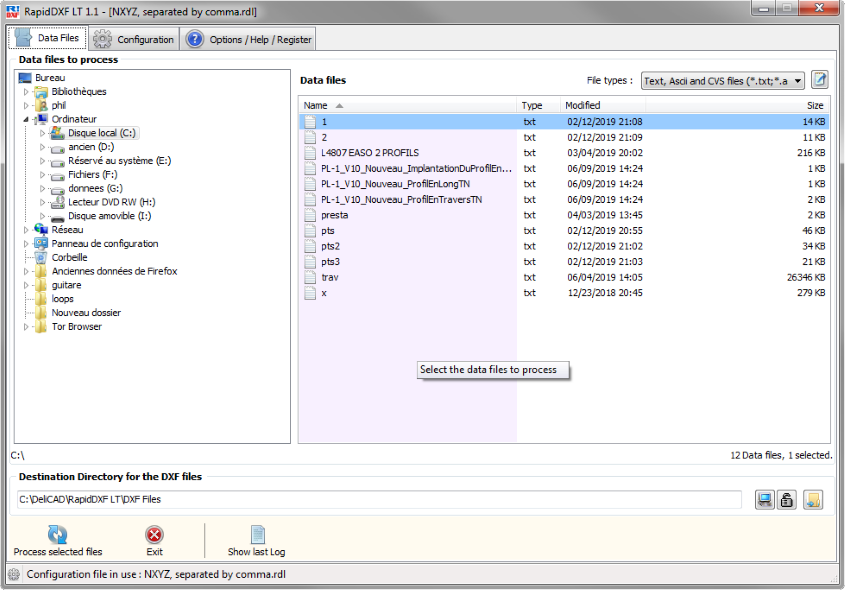Image resolution: width=845 pixels, height=590 pixels.
Task: Click the 04/03/2019 13:45 modified date
Action: [x=605, y=215]
